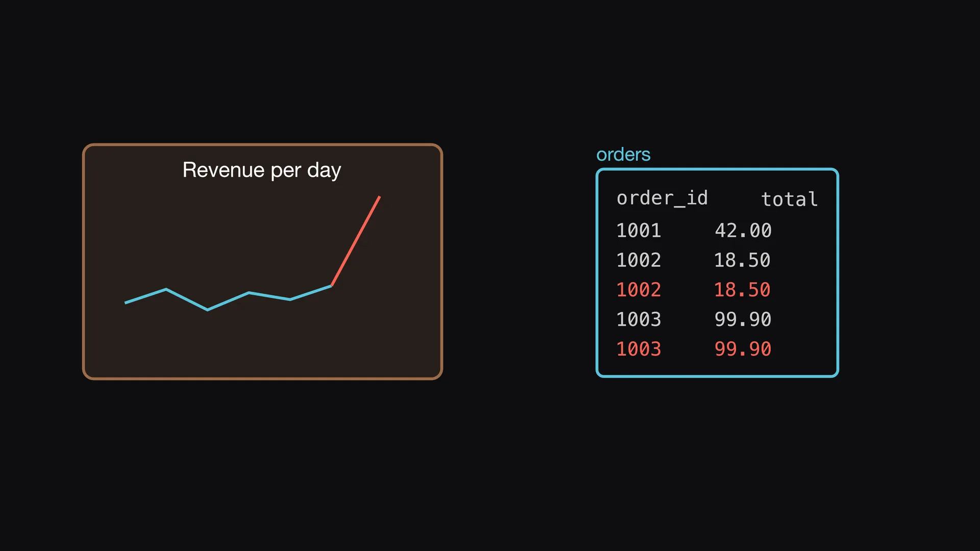Select the red duplicate order_id '1003'
980x551 pixels.
(639, 349)
